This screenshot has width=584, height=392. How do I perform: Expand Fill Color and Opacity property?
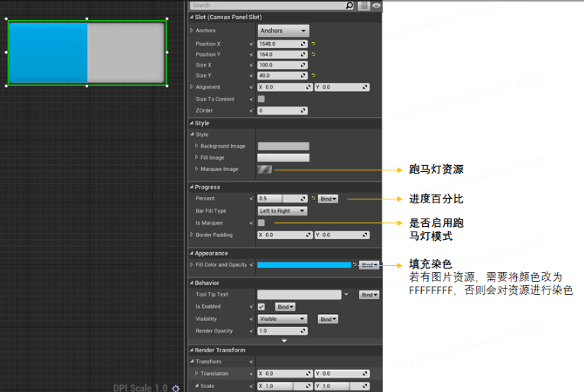(192, 264)
